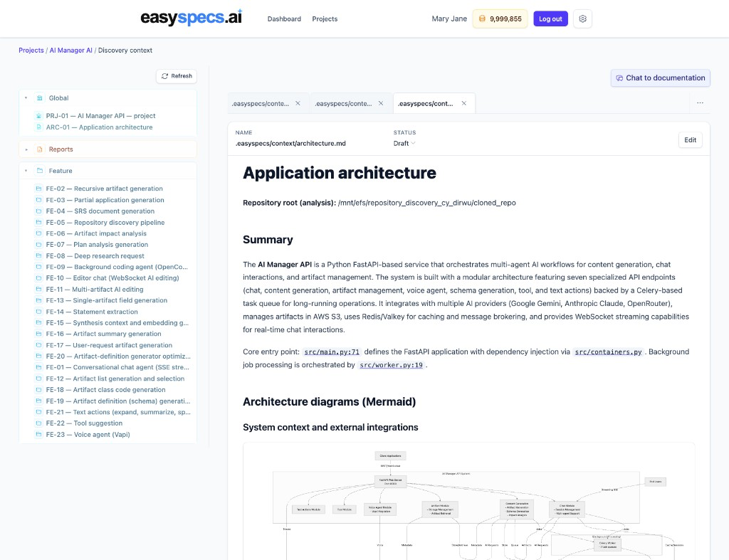Click the FE-16 Artifact summary generation icon

[x=38, y=334]
